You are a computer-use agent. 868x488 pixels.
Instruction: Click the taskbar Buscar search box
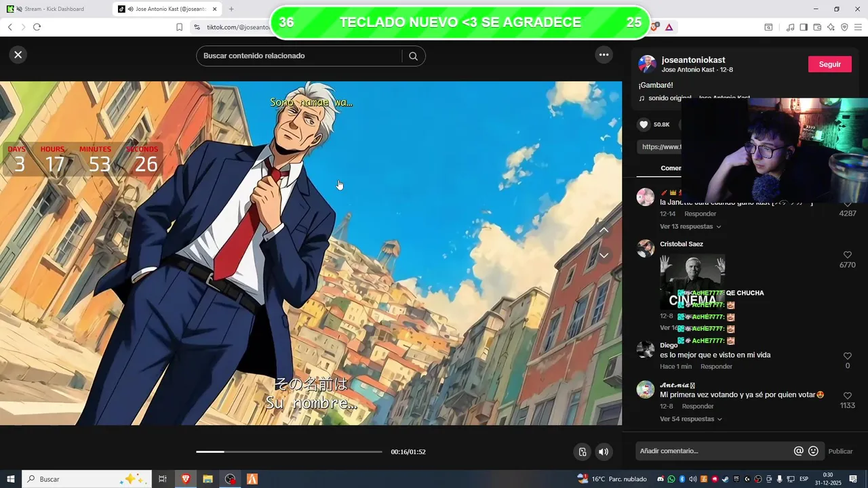87,479
